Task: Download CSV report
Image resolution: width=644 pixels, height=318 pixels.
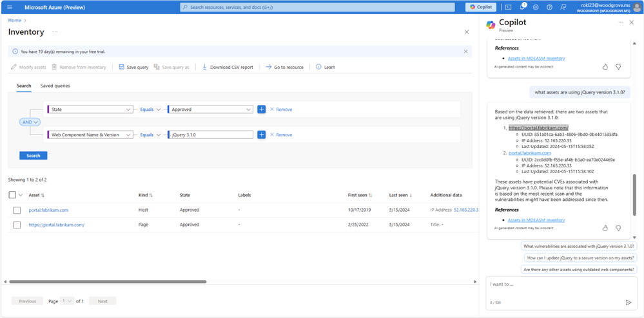Action: click(228, 68)
